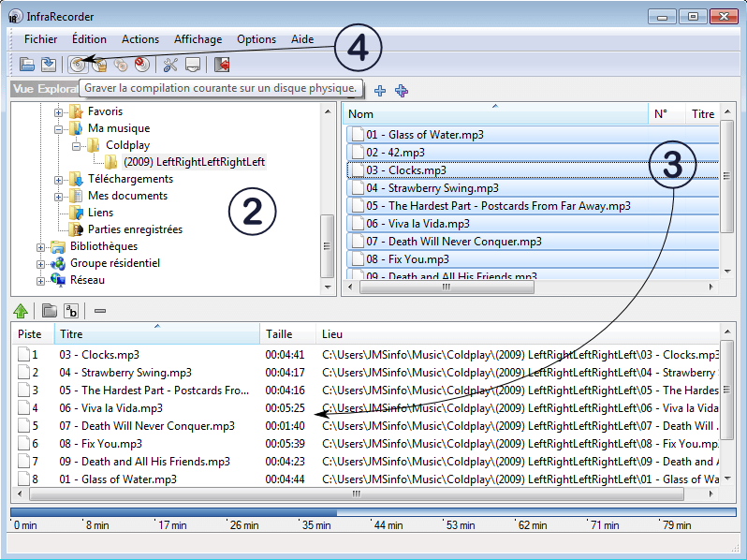Open Aide menu
Screen dimensions: 747x560
[302, 39]
